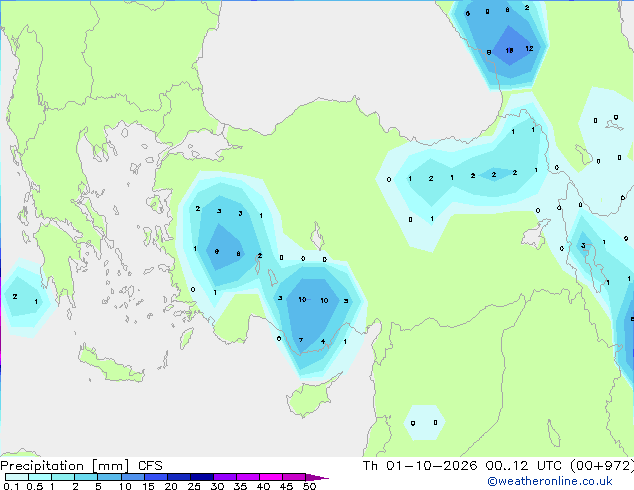Click the '15' legend scale label
634x490 pixels.
click(x=148, y=486)
